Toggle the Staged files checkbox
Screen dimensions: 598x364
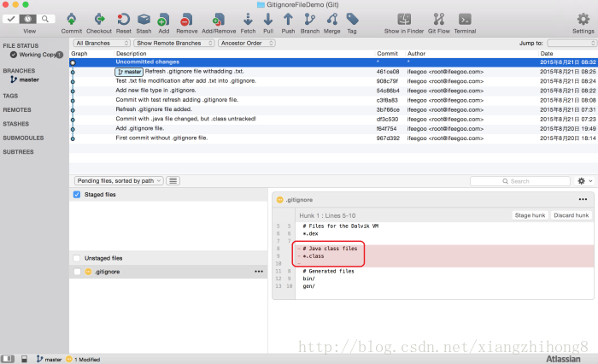(77, 195)
